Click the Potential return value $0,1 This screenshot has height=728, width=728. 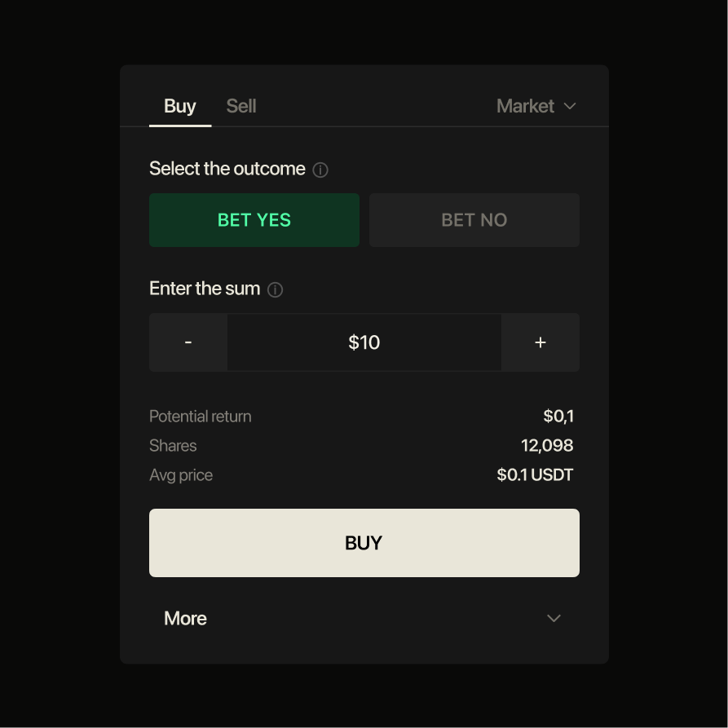[x=558, y=416]
